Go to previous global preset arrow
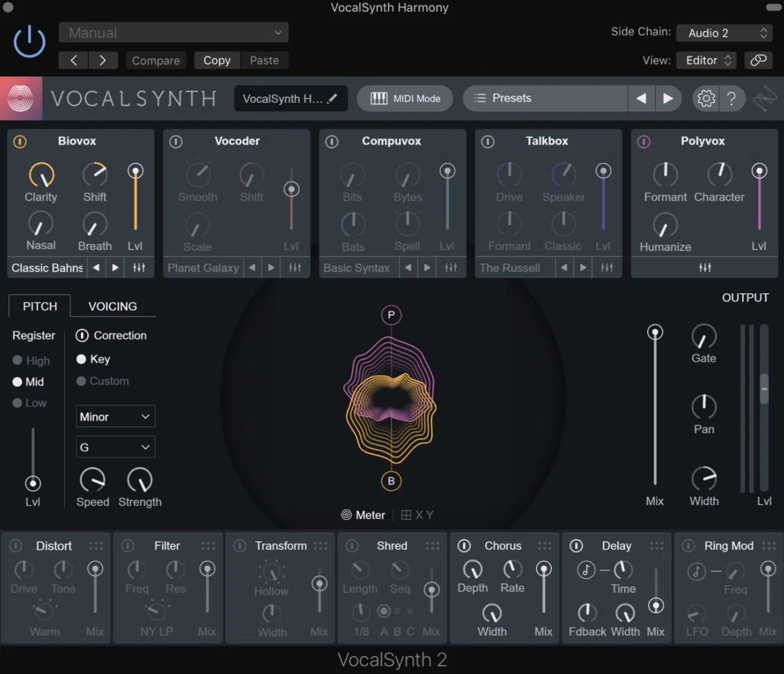Image resolution: width=784 pixels, height=674 pixels. 641,98
